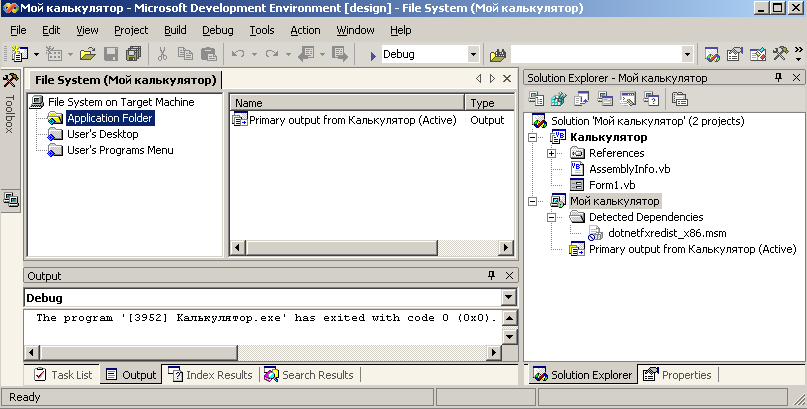Open the Action menu
Screen dimensions: 807x409
tap(305, 30)
